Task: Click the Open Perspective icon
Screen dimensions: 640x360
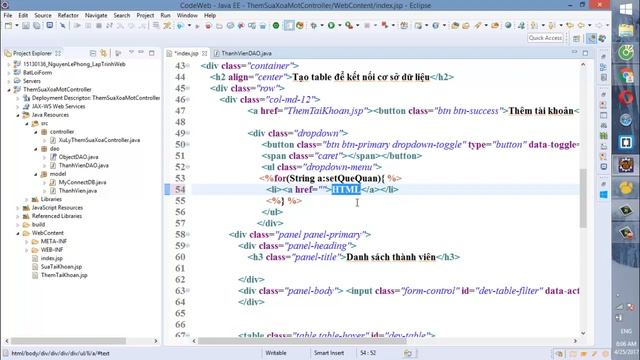Action: click(577, 38)
